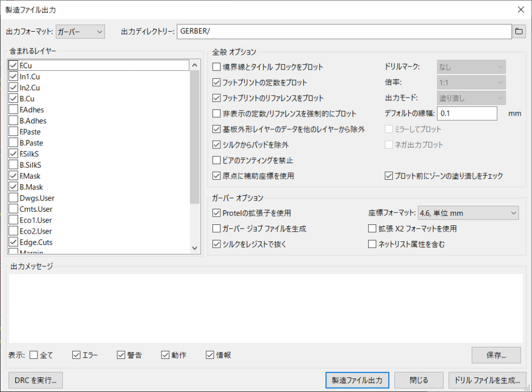Enable 拡張 X2 フォーマットを使用 checkbox

372,228
